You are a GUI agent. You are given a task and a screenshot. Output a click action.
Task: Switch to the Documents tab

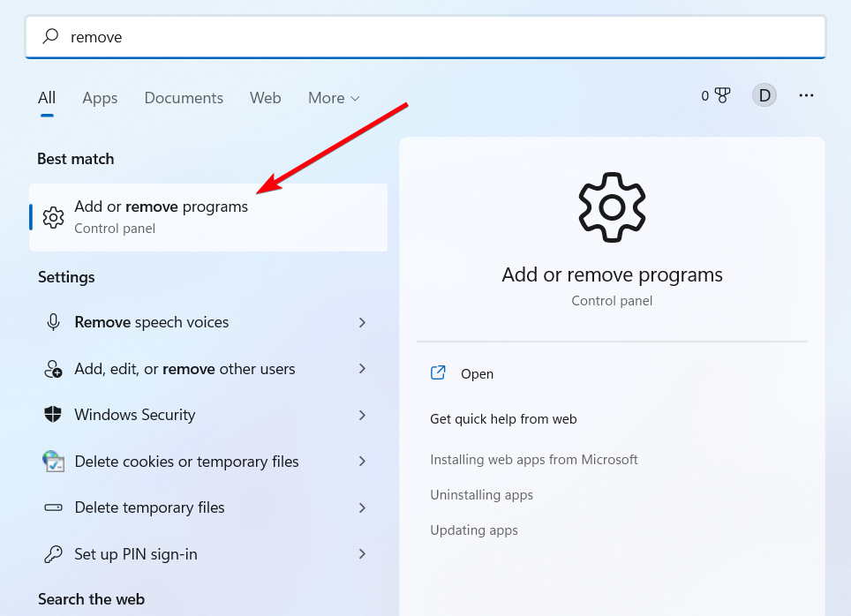point(184,98)
